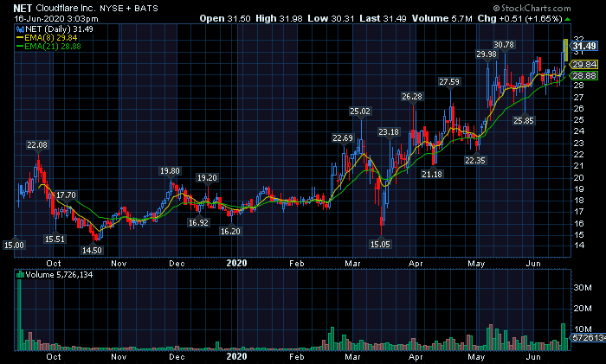Click the 25.85 low price label

pos(524,121)
